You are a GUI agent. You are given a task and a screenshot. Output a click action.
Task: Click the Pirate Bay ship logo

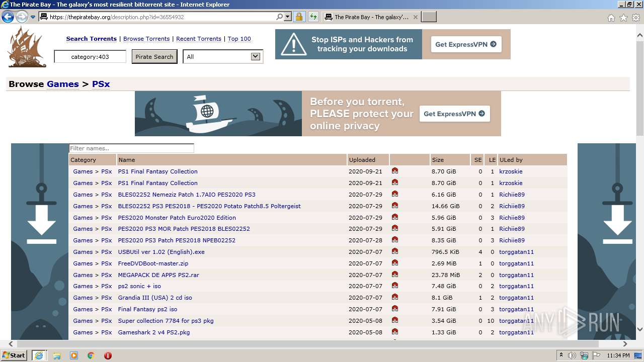27,47
